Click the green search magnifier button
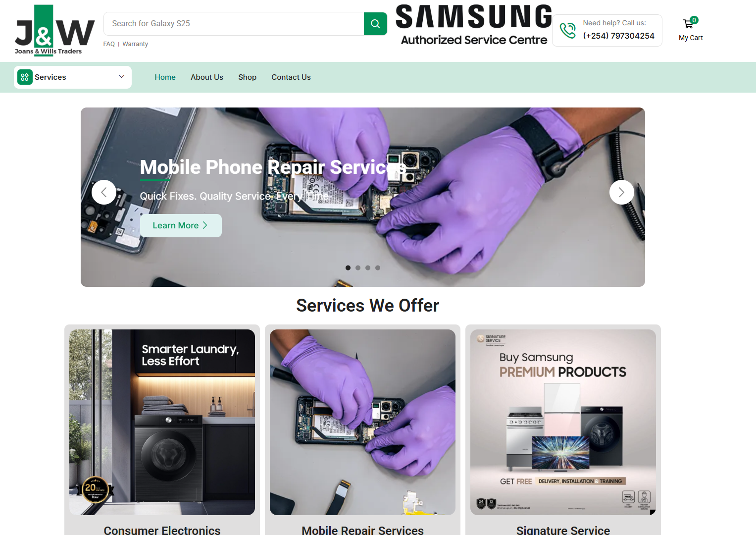 pos(375,24)
